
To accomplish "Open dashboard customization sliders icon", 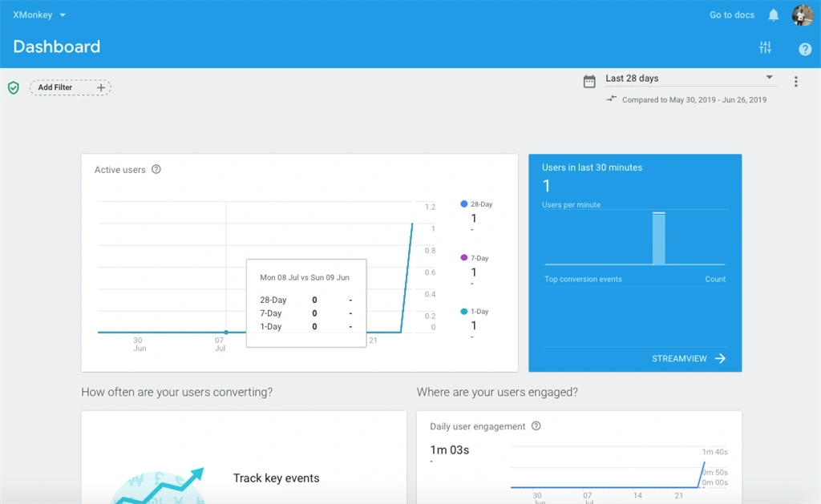I will [x=765, y=47].
